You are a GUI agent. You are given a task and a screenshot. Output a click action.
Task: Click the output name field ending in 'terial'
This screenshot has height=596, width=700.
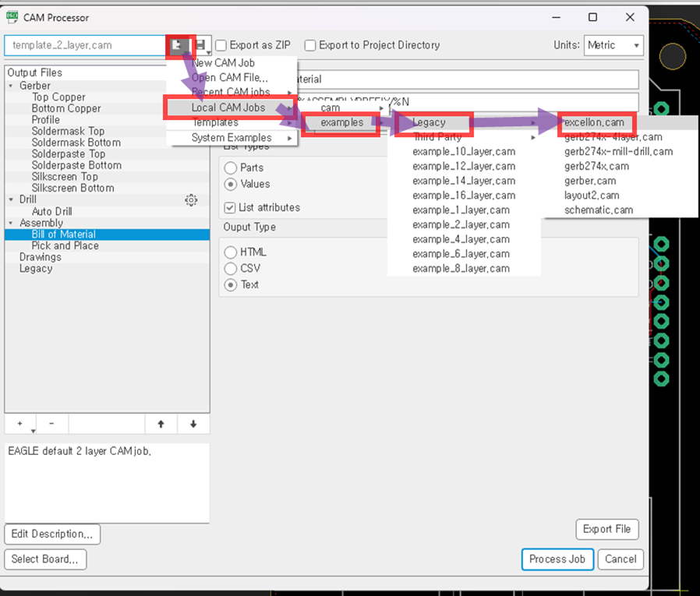[x=468, y=79]
